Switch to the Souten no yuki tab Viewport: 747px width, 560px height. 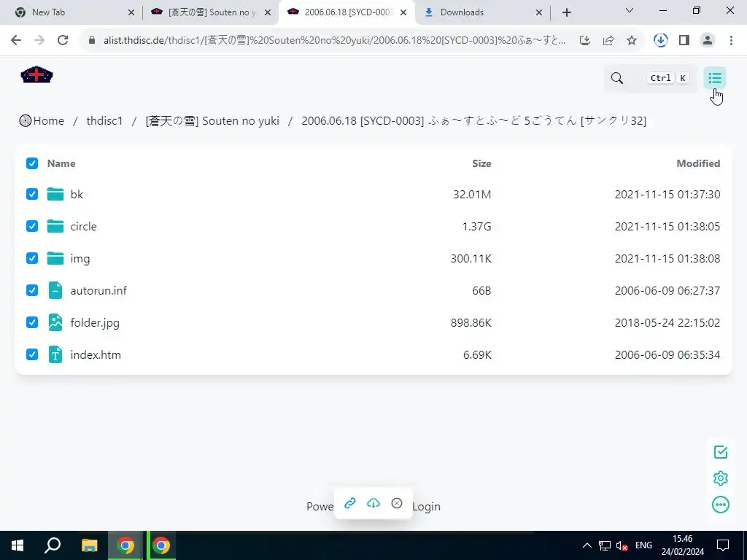[211, 12]
